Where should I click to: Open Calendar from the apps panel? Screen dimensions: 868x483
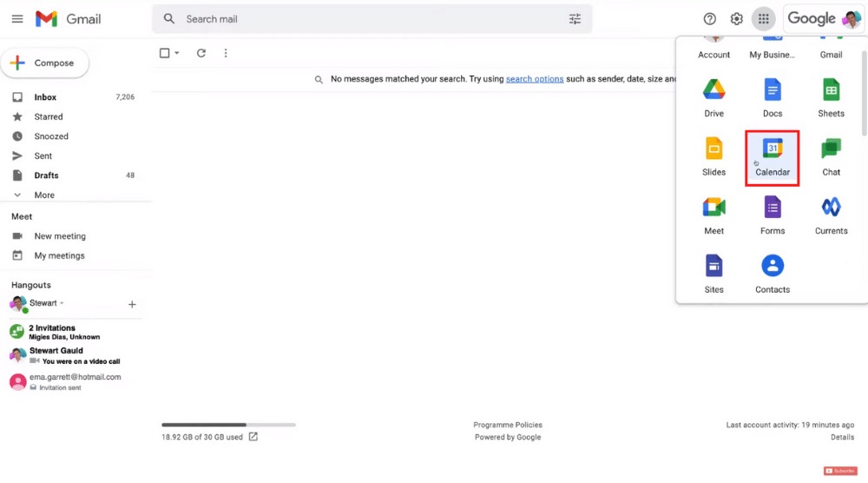773,158
